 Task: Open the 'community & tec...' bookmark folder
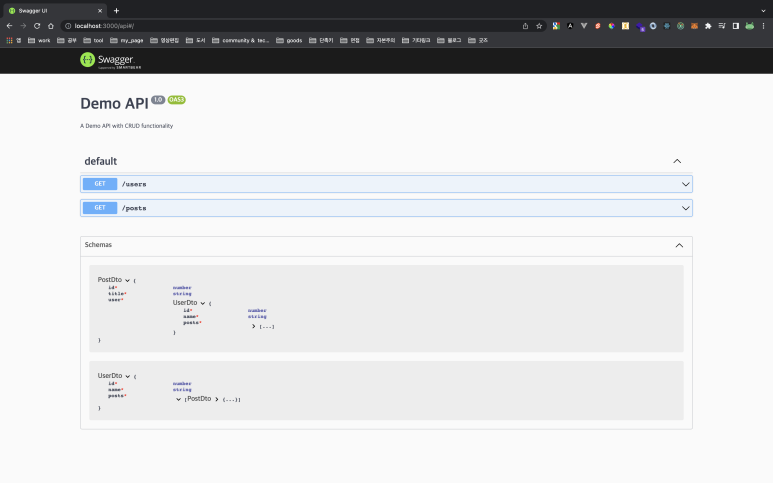[241, 40]
